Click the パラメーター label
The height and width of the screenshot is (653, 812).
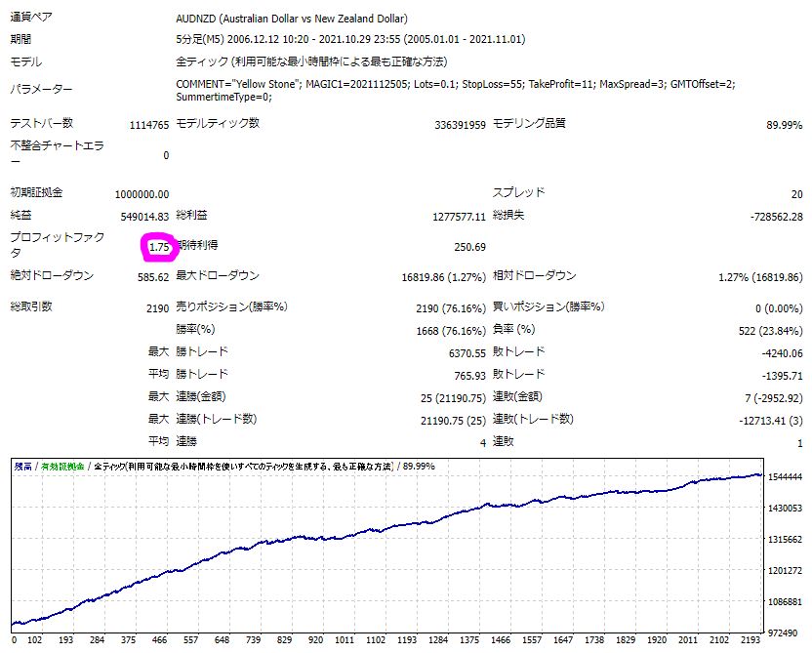coord(41,90)
